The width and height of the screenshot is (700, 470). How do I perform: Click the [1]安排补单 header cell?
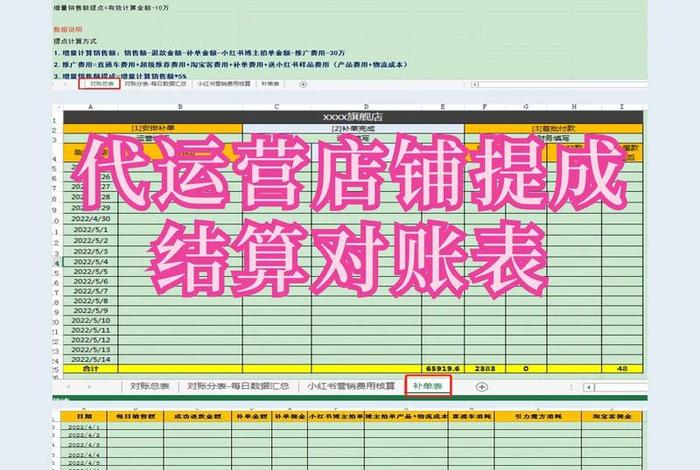[x=153, y=128]
